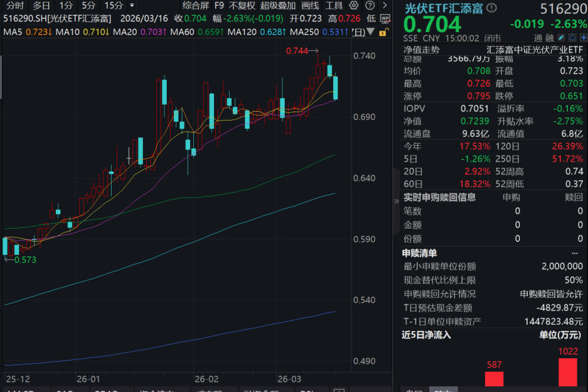
Task: Click the 1022 red net inflow bar
Action: (x=567, y=372)
